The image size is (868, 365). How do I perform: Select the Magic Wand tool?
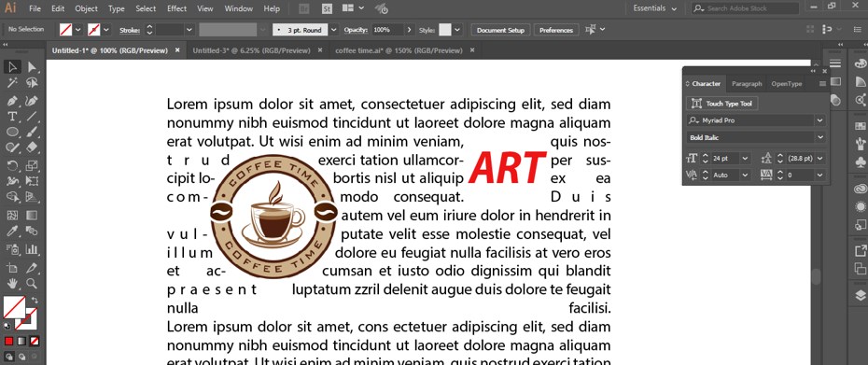12,83
